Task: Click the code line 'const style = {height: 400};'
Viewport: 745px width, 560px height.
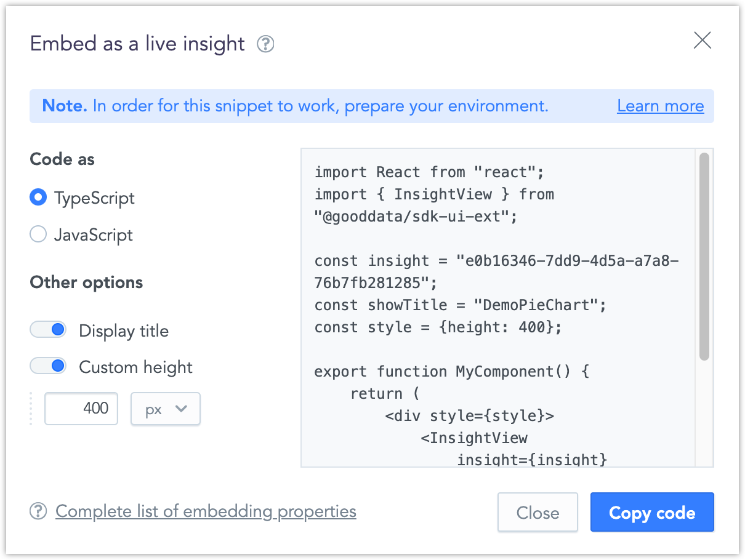Action: click(438, 327)
